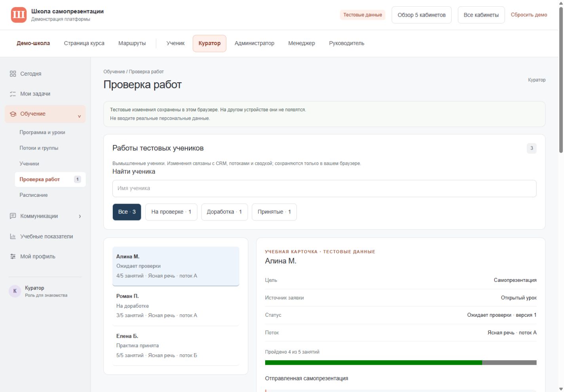Click the Куратор avatar circle
The image size is (564, 392).
point(15,291)
